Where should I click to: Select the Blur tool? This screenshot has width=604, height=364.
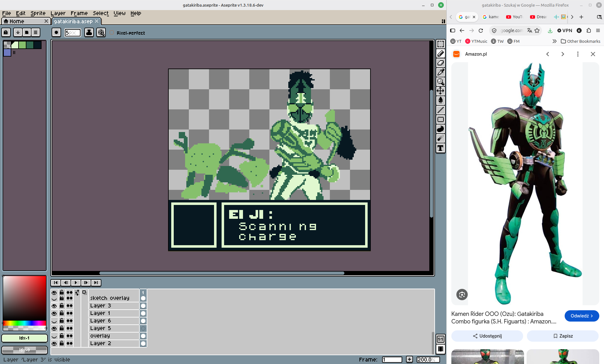pos(441,138)
